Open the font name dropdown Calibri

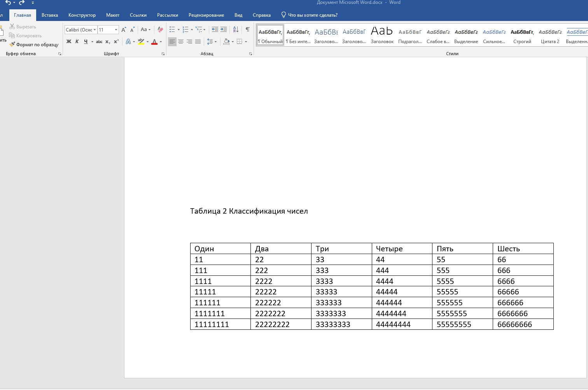94,30
